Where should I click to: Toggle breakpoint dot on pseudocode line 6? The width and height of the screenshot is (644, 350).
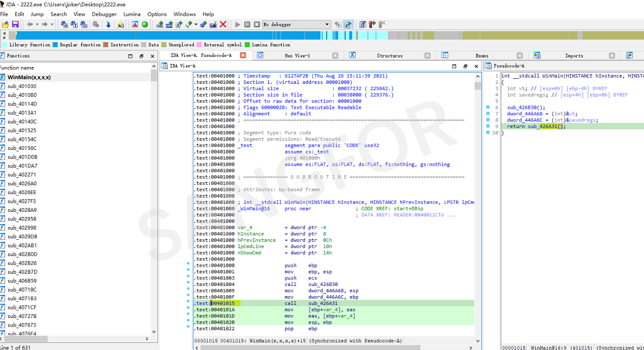tap(487, 108)
